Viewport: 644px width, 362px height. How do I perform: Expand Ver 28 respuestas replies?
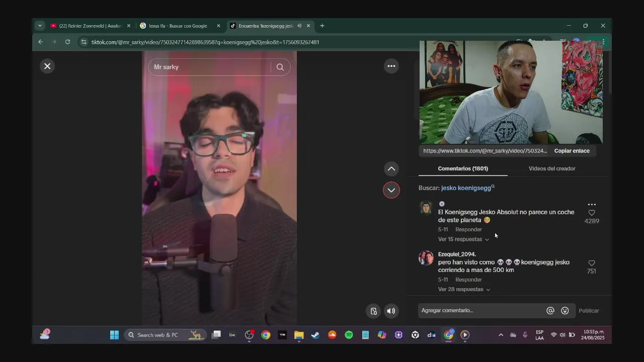(464, 290)
